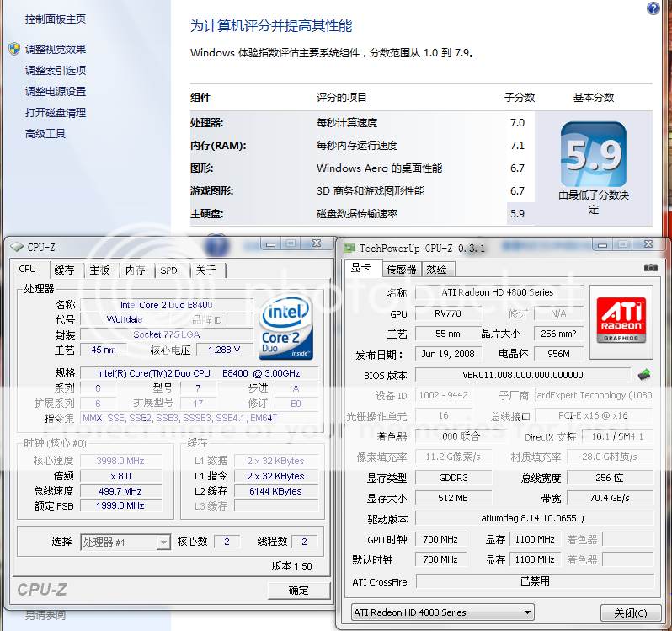Click the 主硬盘 subscore 5.9
Viewport: 672px width, 631px height.
[517, 213]
